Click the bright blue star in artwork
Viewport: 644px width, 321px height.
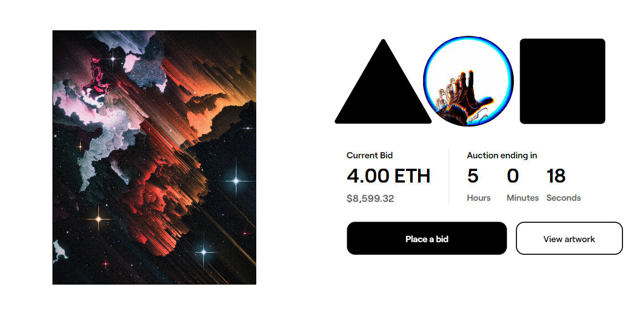(236, 180)
